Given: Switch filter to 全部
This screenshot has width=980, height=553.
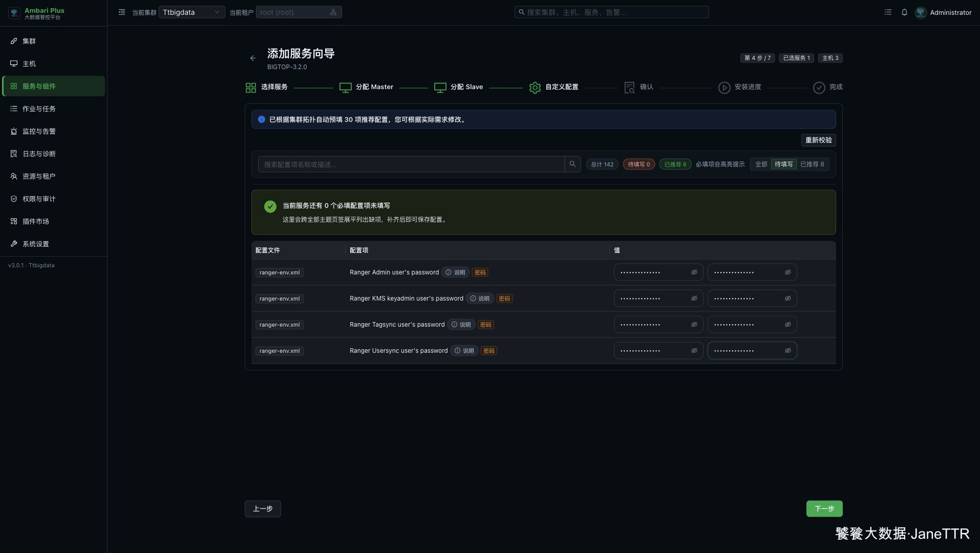Looking at the screenshot, I should [x=761, y=164].
